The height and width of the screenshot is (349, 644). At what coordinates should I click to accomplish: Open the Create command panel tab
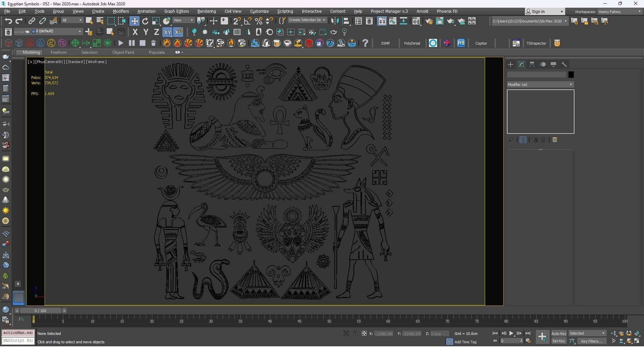(511, 64)
